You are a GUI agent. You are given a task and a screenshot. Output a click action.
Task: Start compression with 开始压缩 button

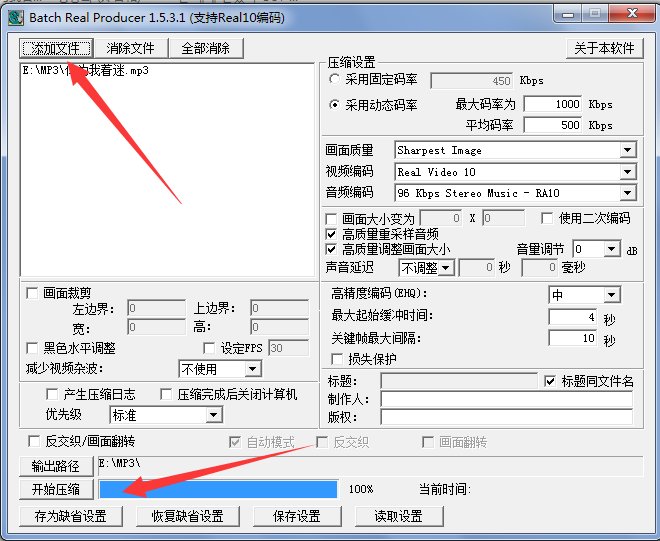click(x=57, y=489)
